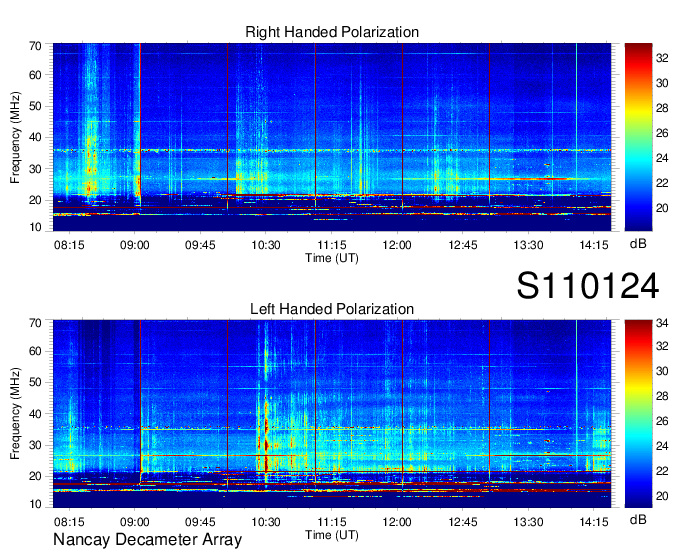Click 'Time (UT)' label under Left Handed plot
This screenshot has width=680, height=552.
click(x=332, y=535)
